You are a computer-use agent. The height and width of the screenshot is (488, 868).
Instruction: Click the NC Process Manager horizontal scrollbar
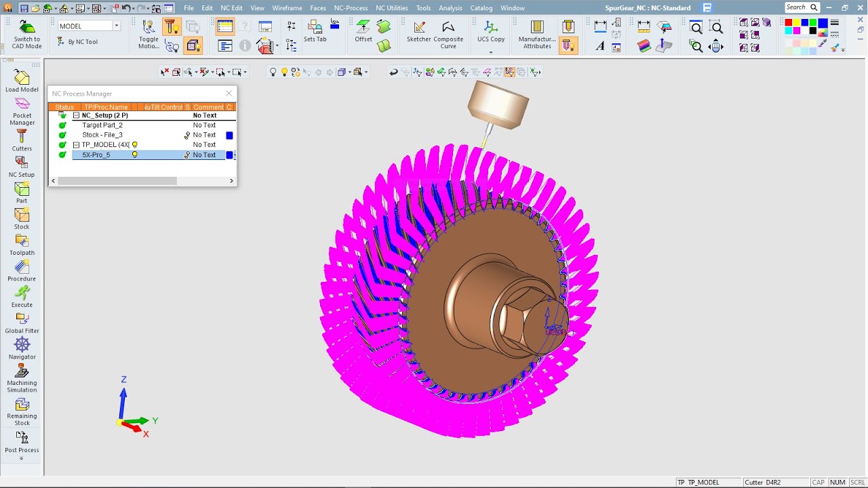click(117, 181)
